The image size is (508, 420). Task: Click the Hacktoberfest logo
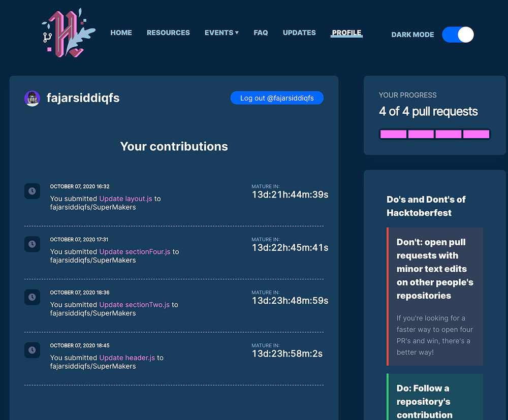pos(69,33)
